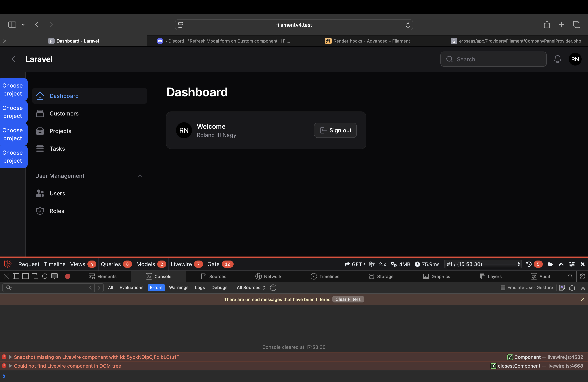
Task: Enable Emulate User Gesture checkbox
Action: coord(503,287)
